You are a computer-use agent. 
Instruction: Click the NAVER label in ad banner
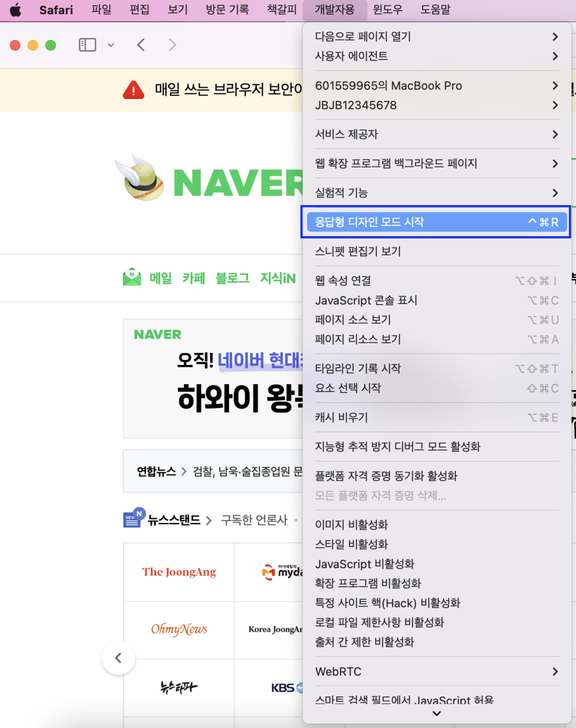(x=157, y=334)
